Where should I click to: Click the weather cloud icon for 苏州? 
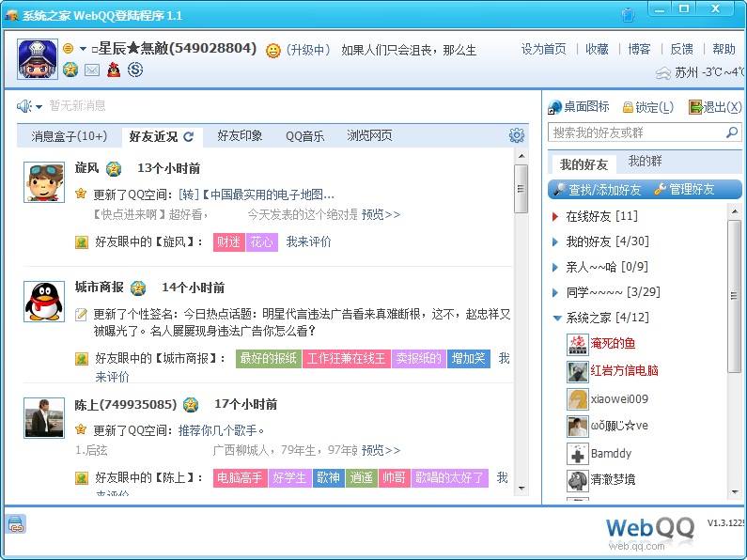tap(663, 73)
